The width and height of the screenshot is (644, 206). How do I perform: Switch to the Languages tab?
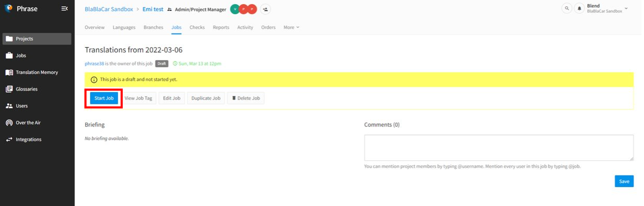124,27
